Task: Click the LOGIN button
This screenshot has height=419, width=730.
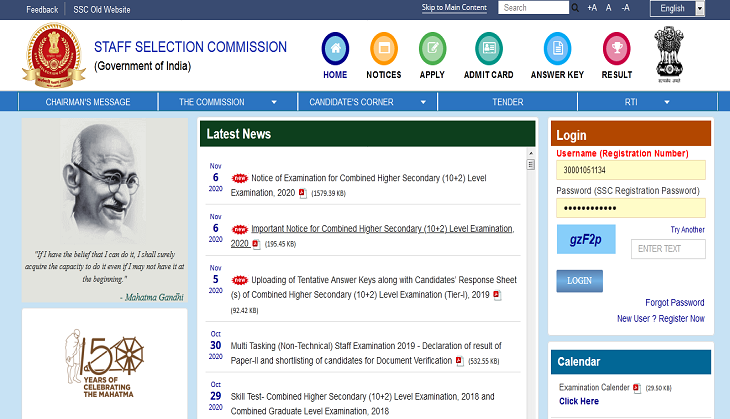Action: point(579,281)
